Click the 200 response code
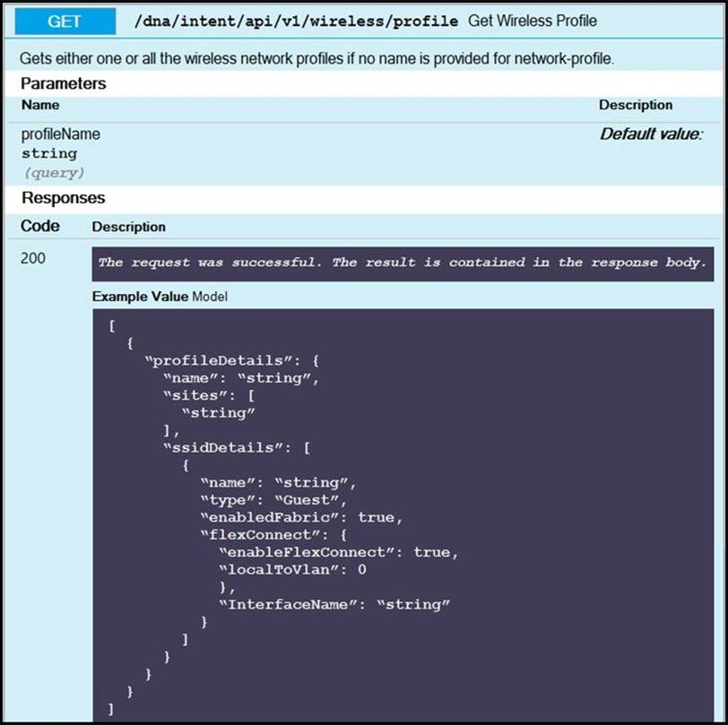The image size is (728, 725). point(33,259)
